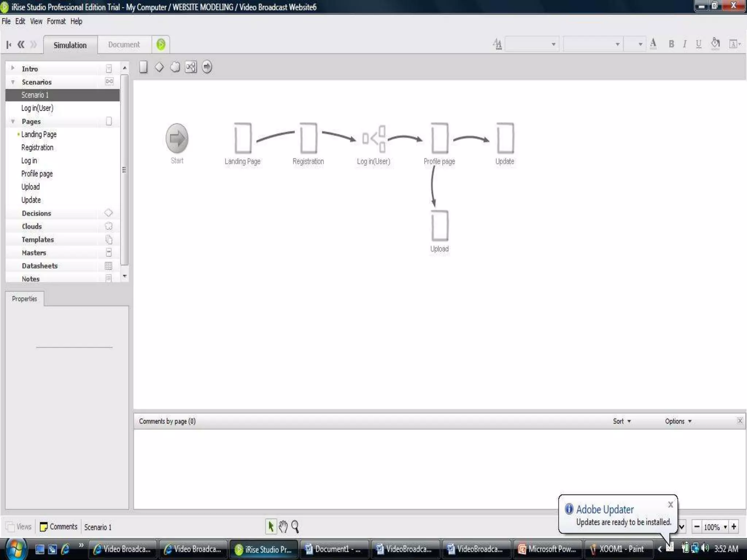Select the Decision diamond tool in toolbar
Screen dimensions: 747x560
tap(159, 67)
